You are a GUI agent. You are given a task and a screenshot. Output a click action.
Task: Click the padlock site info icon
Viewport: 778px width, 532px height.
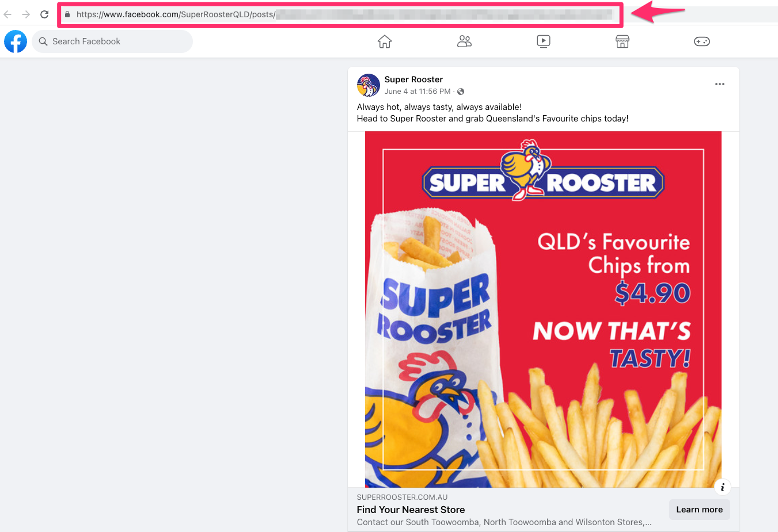[67, 14]
